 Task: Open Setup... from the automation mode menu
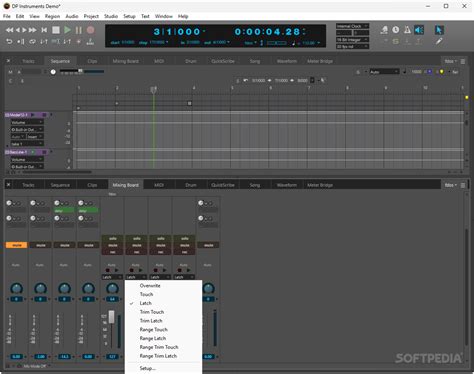click(x=163, y=368)
